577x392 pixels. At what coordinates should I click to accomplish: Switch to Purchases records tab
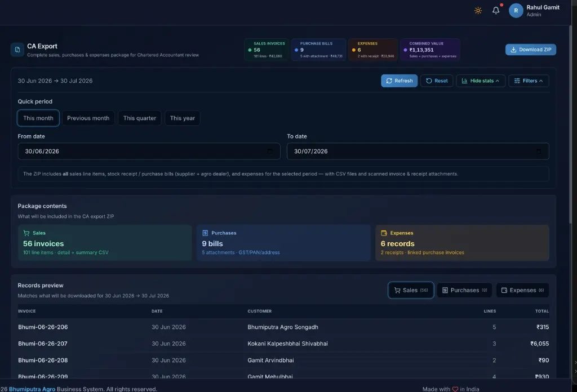point(464,290)
